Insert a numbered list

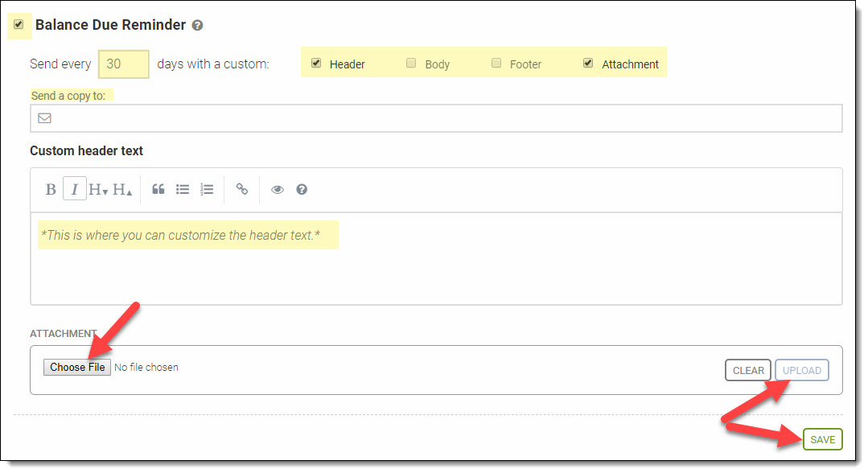coord(207,190)
